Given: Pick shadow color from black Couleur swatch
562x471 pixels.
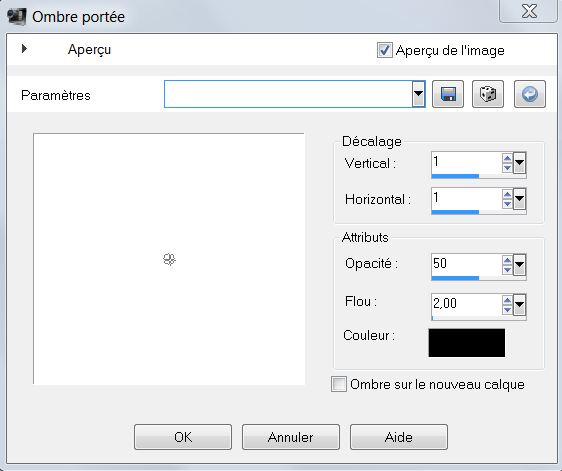Looking at the screenshot, I should pos(467,343).
